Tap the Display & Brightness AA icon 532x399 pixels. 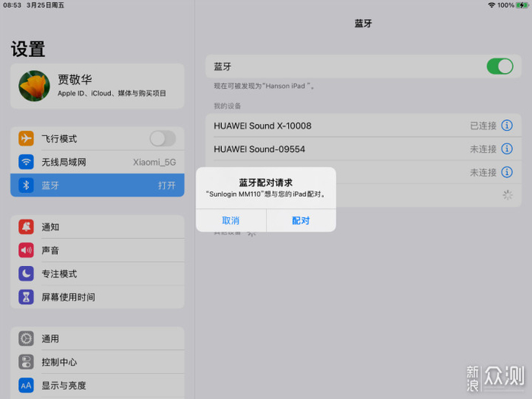point(26,385)
